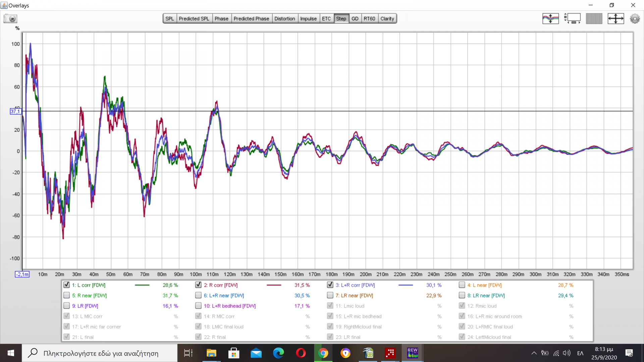Switch the ΕΛ input language indicator

click(x=580, y=353)
